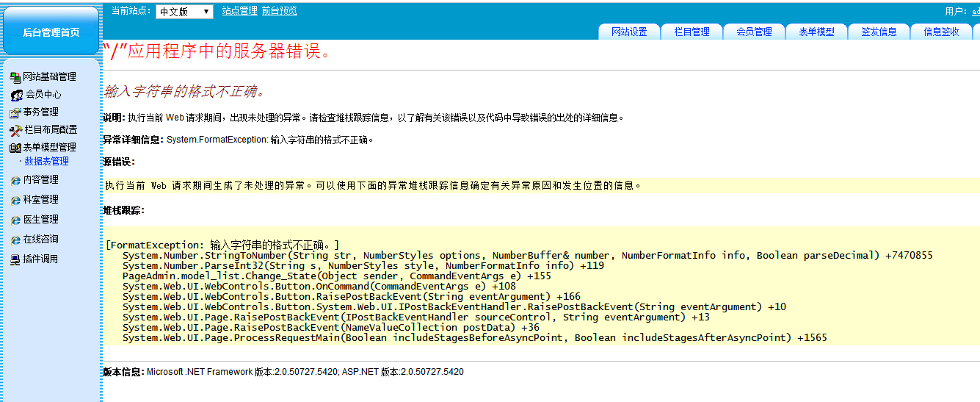The width and height of the screenshot is (980, 402).
Task: Click the 站点管理 link
Action: (239, 11)
